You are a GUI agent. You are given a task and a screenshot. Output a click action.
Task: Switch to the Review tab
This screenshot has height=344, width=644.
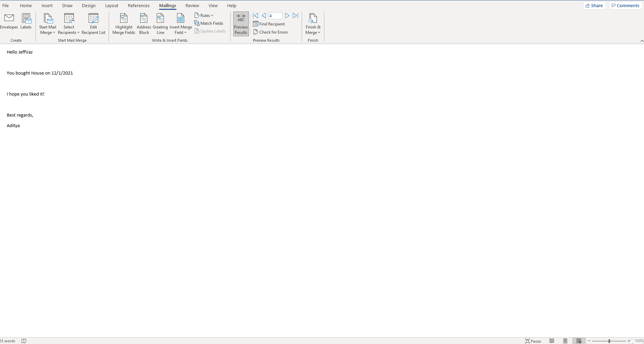click(192, 5)
